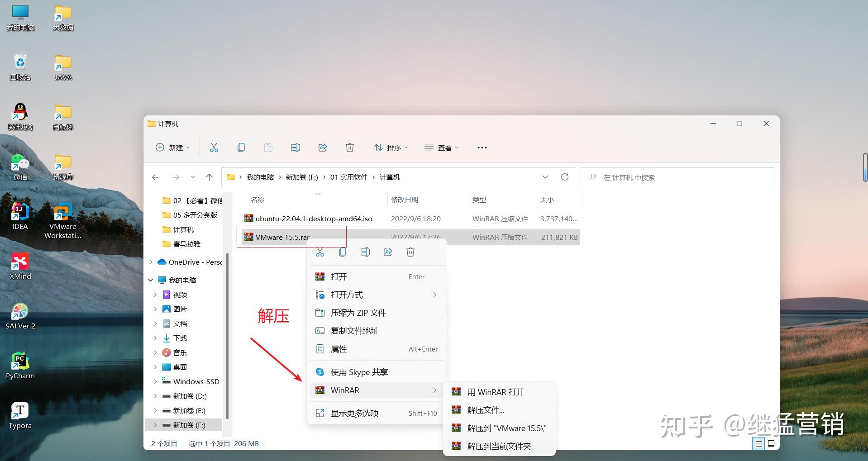Open the address bar history dropdown
Image resolution: width=868 pixels, height=461 pixels.
[x=545, y=177]
